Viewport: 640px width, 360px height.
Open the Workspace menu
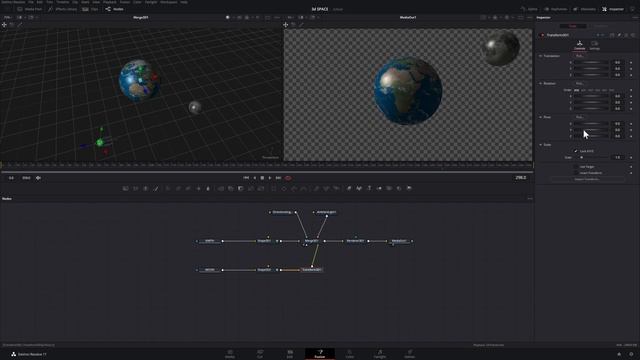tap(169, 2)
